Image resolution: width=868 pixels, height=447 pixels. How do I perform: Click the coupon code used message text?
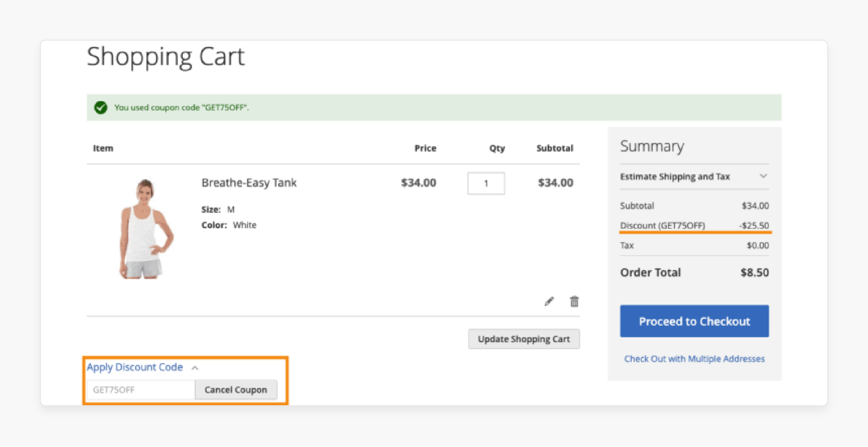(x=182, y=107)
